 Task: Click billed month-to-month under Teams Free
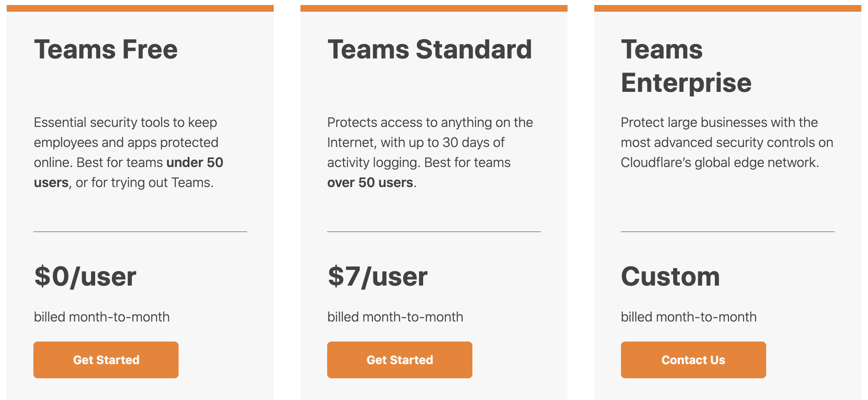tap(101, 317)
